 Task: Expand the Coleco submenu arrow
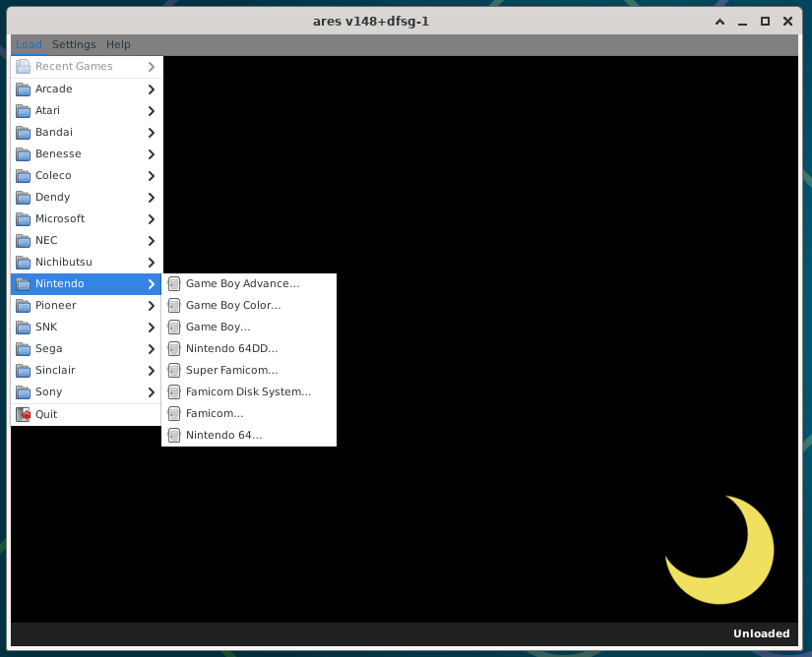152,176
